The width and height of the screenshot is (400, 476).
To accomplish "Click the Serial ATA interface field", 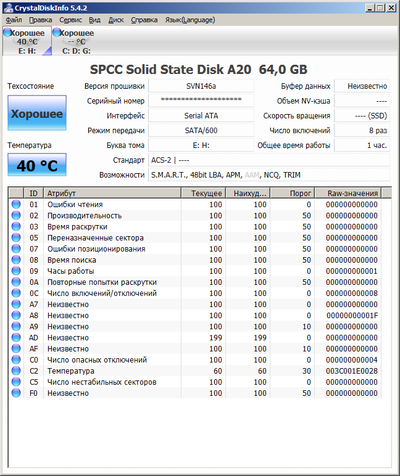I will coord(201,116).
